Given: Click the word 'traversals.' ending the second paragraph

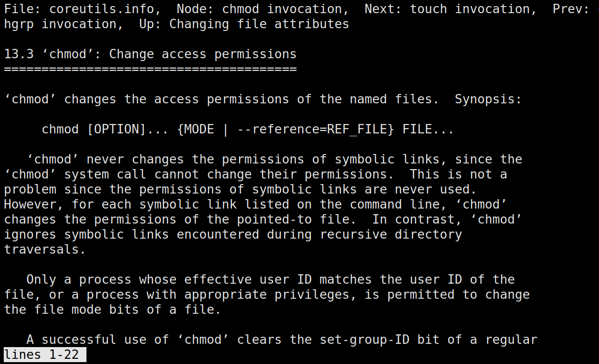Looking at the screenshot, I should (x=45, y=249).
